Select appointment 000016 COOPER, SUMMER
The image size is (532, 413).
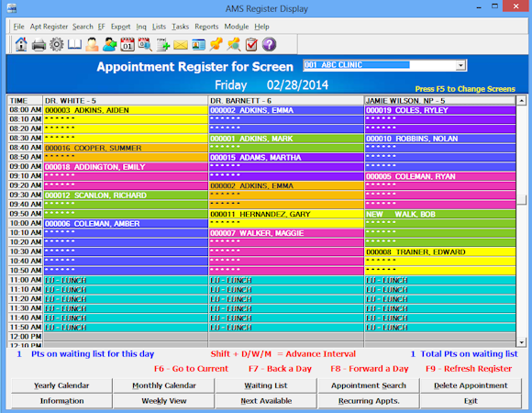point(126,148)
